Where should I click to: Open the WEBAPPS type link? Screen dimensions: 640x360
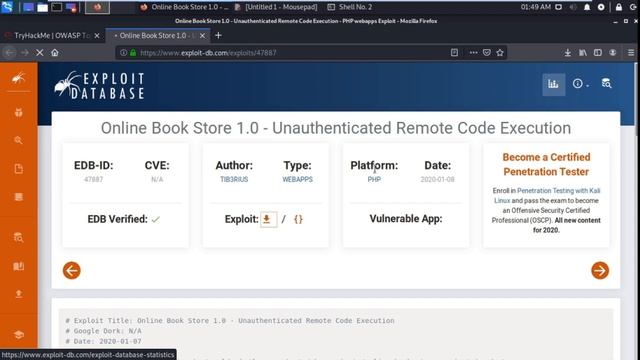tap(298, 179)
